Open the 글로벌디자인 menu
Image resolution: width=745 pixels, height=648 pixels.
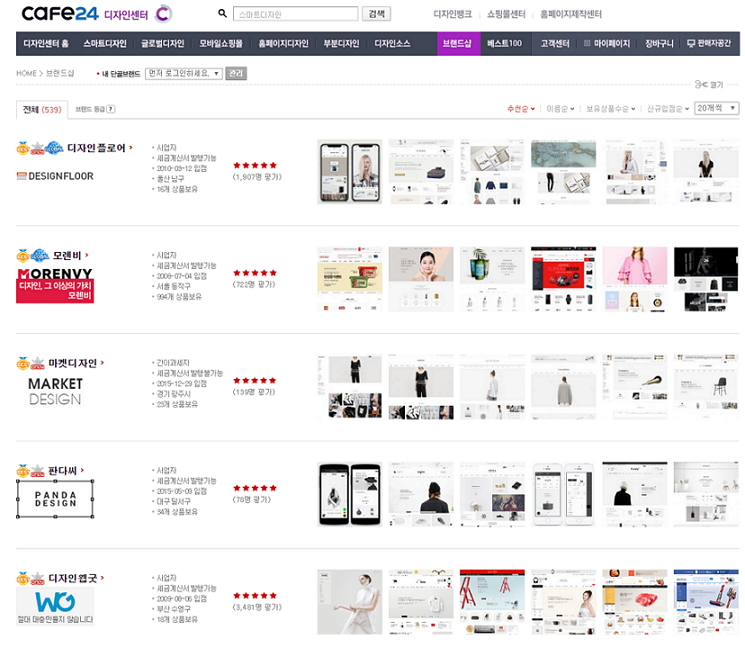[162, 44]
